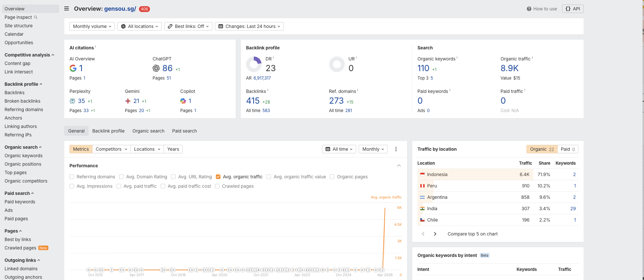Enable the Avg. Domain Rating checkbox
Viewport: 644px width, 280px height.
click(x=121, y=177)
